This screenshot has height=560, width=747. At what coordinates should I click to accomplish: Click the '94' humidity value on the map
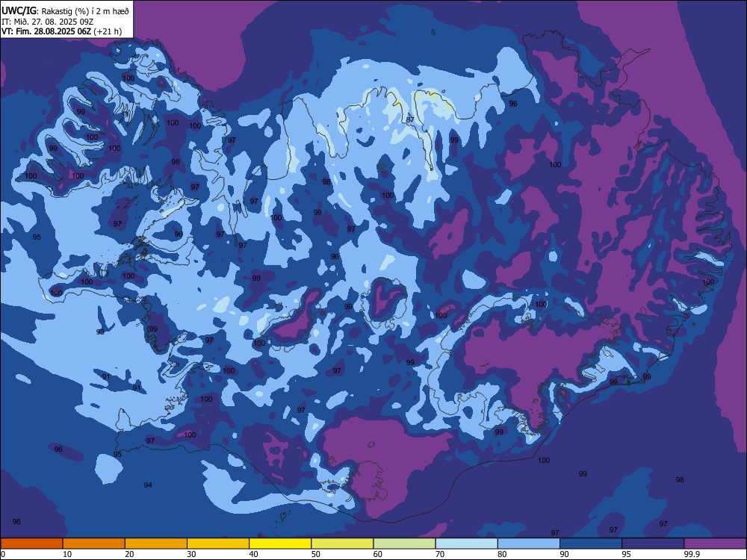coord(148,485)
